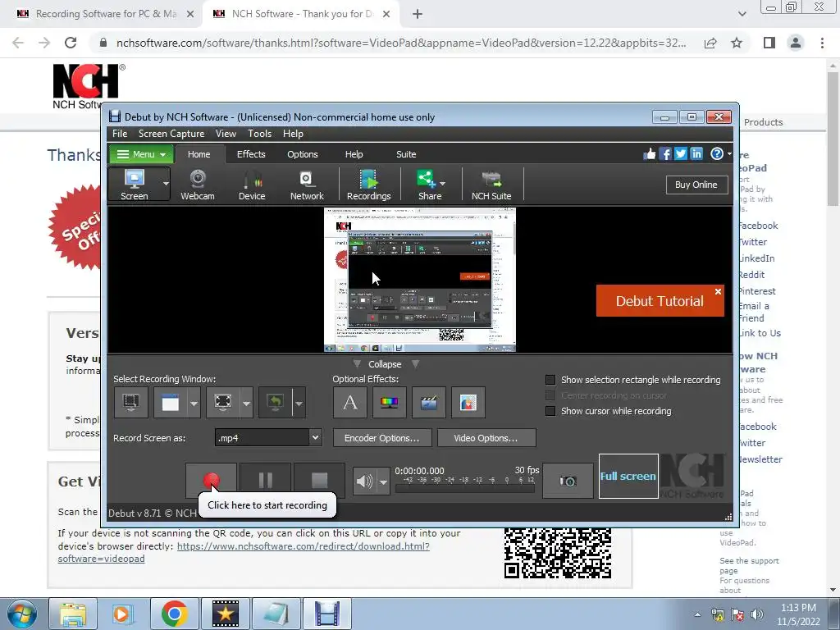The image size is (840, 630).
Task: Expand the Screen source dropdown arrow
Action: coord(166,184)
